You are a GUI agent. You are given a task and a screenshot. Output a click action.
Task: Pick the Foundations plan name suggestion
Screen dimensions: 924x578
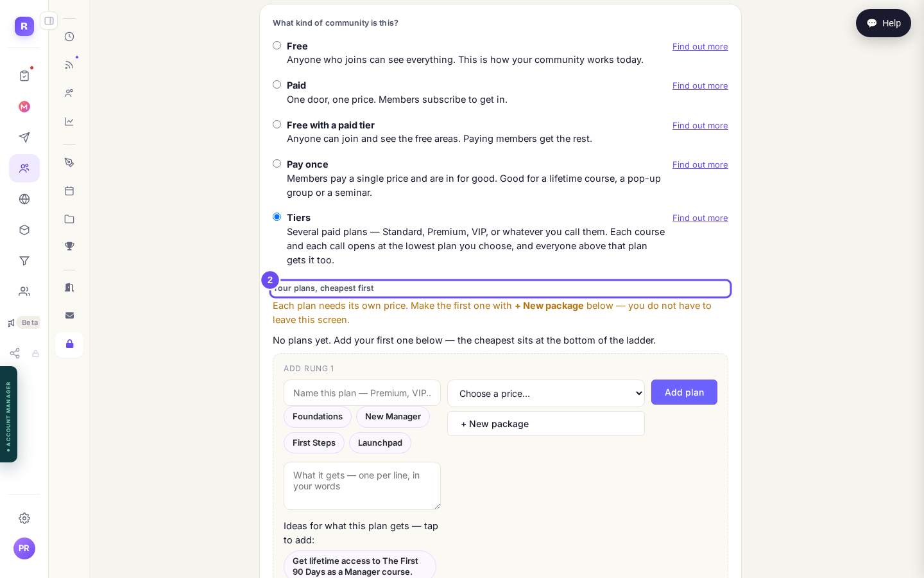click(318, 417)
